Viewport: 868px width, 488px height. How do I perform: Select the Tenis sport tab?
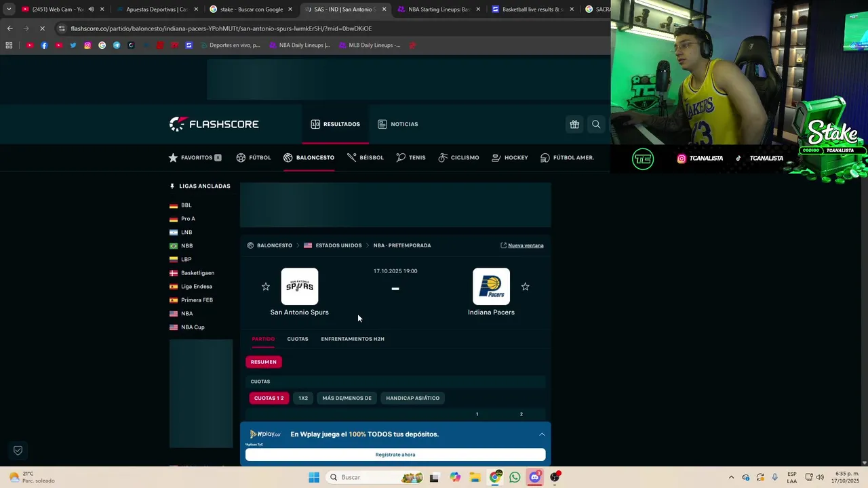click(411, 157)
